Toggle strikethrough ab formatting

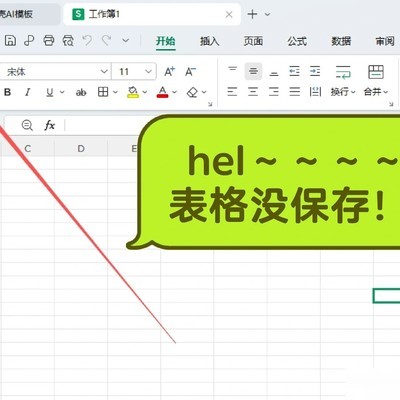[81, 92]
